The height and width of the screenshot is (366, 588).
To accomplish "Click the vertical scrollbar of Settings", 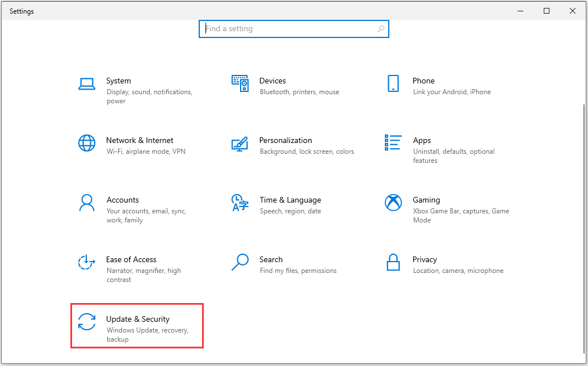I will (585, 229).
